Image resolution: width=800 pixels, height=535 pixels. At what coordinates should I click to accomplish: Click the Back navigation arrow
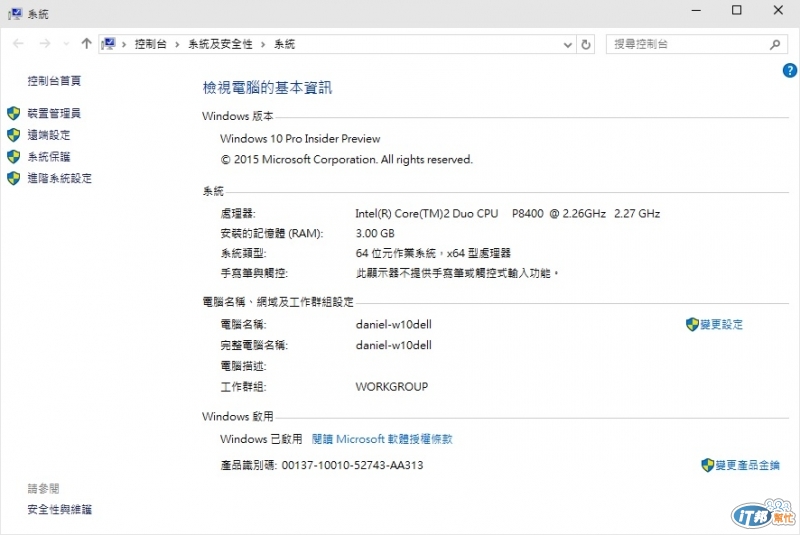click(18, 44)
